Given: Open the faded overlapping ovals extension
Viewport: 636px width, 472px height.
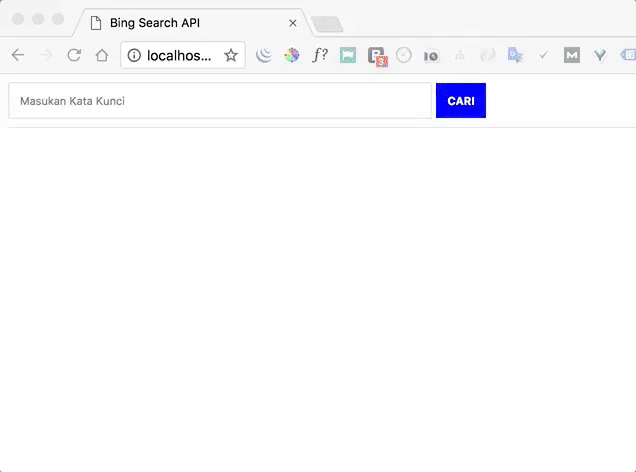Looking at the screenshot, I should [488, 55].
